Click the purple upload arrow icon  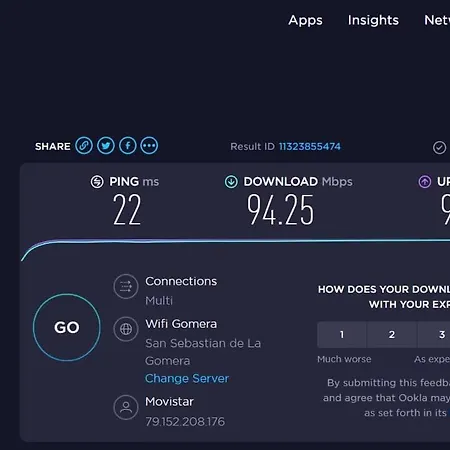[x=425, y=182]
